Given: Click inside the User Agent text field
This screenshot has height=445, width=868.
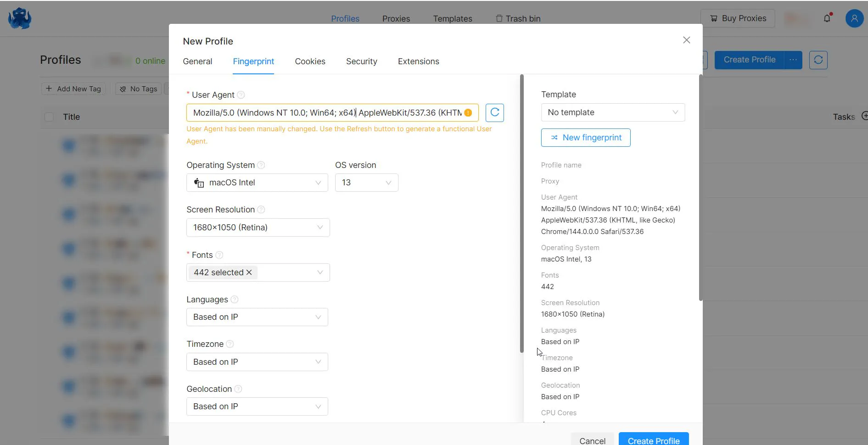Looking at the screenshot, I should coord(327,113).
